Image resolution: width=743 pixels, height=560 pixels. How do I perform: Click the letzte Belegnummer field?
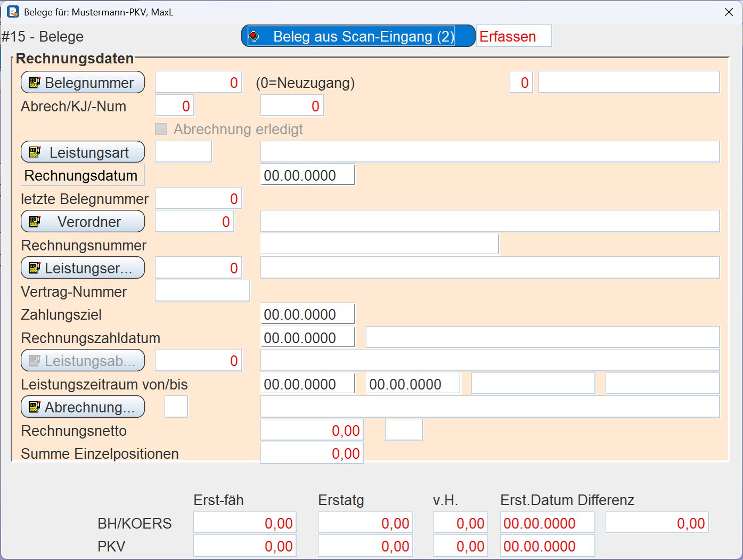coord(198,198)
